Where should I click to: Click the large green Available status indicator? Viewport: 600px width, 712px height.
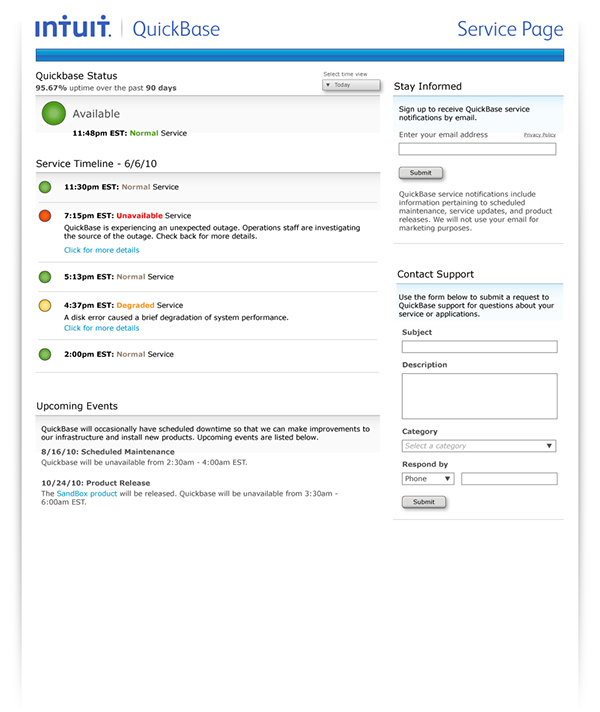click(x=54, y=113)
